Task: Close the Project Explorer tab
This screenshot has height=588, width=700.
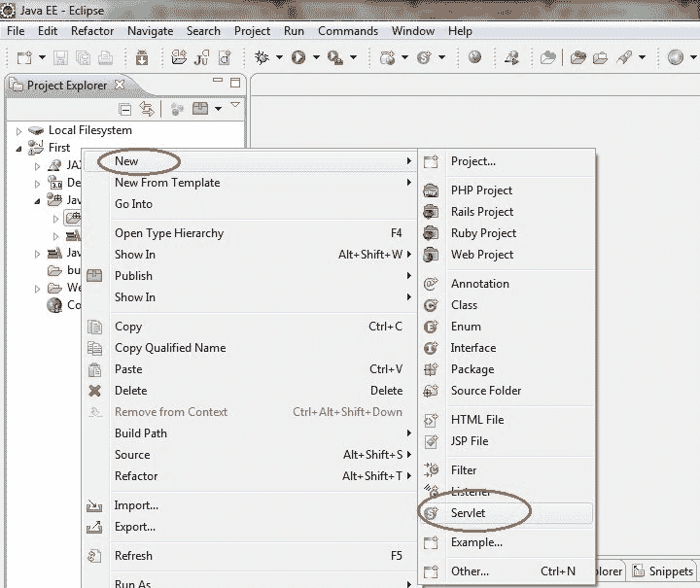Action: (120, 85)
